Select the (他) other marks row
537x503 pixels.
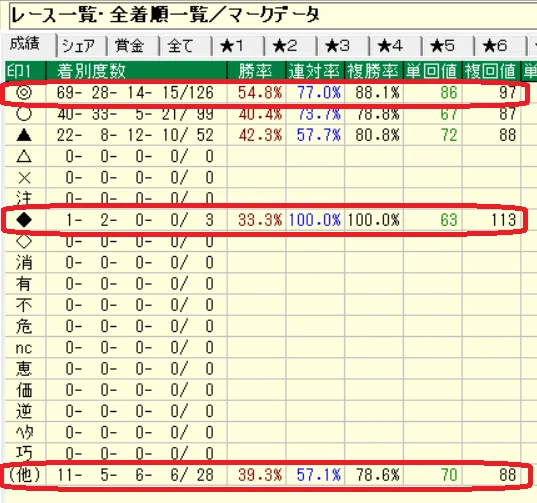[x=25, y=475]
